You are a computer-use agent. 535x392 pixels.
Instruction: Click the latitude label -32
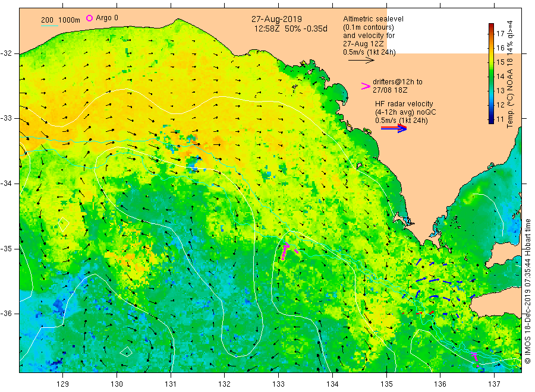[x=7, y=53]
